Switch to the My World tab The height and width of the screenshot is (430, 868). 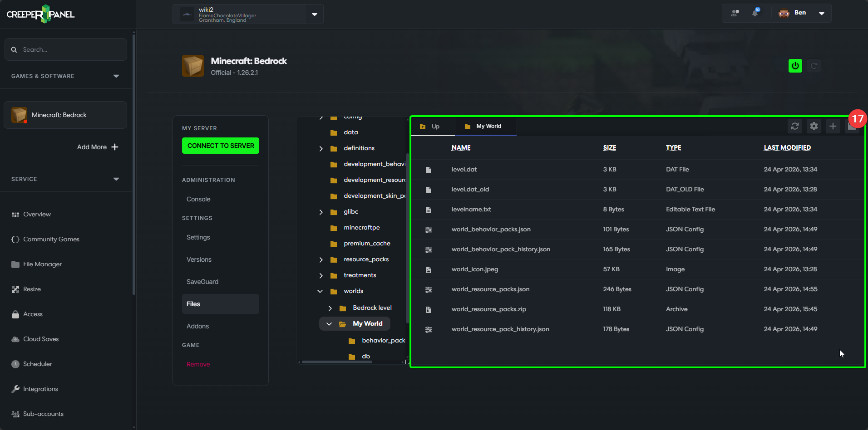pos(486,127)
